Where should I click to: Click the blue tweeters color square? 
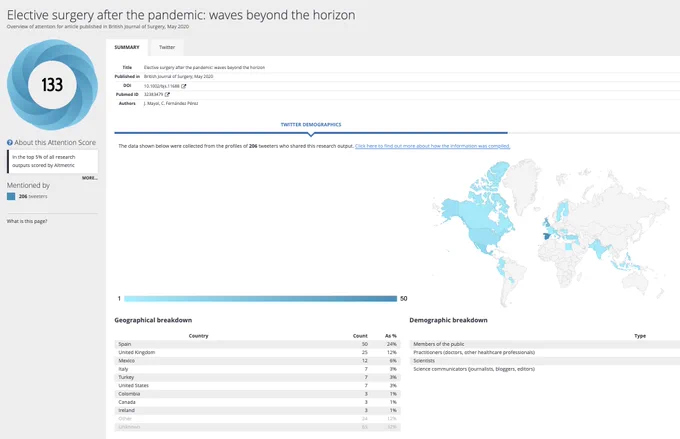11,197
